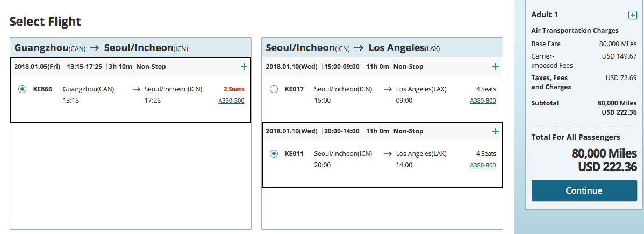Click the Taxes, Fees and Charges label

(x=551, y=82)
